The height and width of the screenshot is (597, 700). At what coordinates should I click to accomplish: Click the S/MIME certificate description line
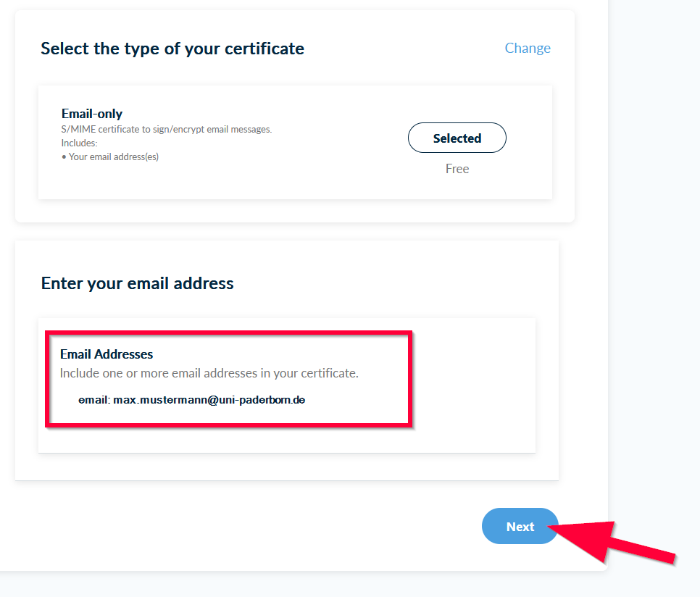coord(167,130)
